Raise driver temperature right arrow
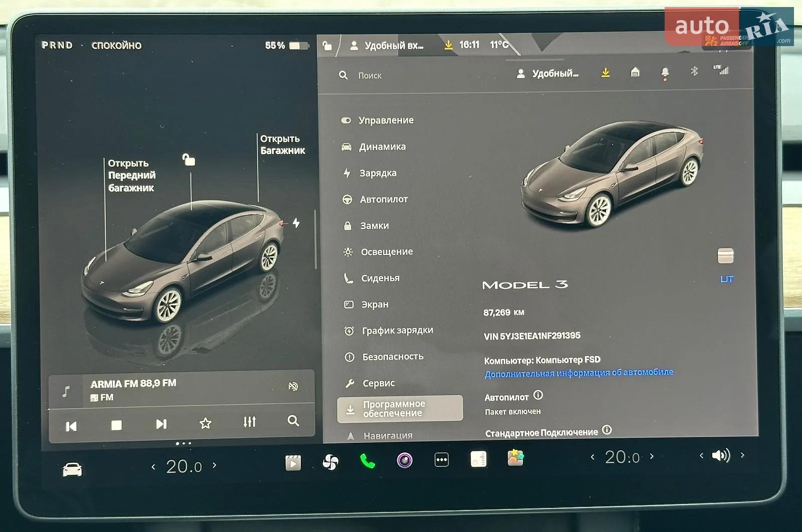Image resolution: width=802 pixels, height=532 pixels. pyautogui.click(x=215, y=465)
